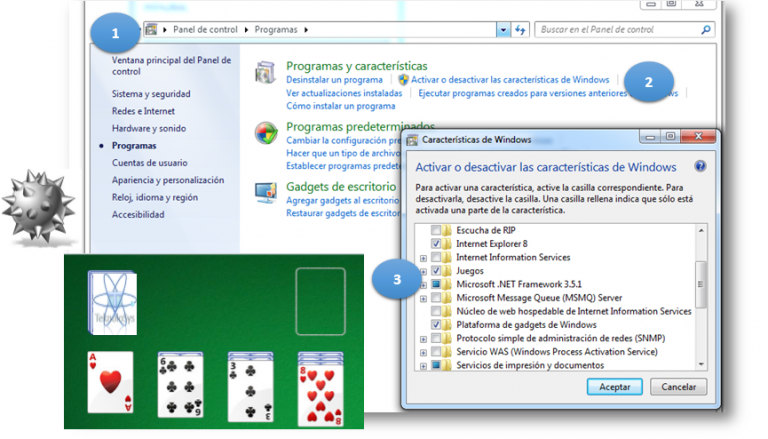Open Redes e Internet category
Viewport: 768px width, 439px height.
tap(143, 111)
